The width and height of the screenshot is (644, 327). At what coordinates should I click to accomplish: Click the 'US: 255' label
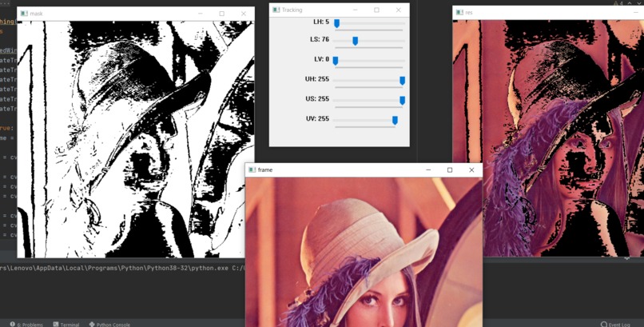pos(317,98)
